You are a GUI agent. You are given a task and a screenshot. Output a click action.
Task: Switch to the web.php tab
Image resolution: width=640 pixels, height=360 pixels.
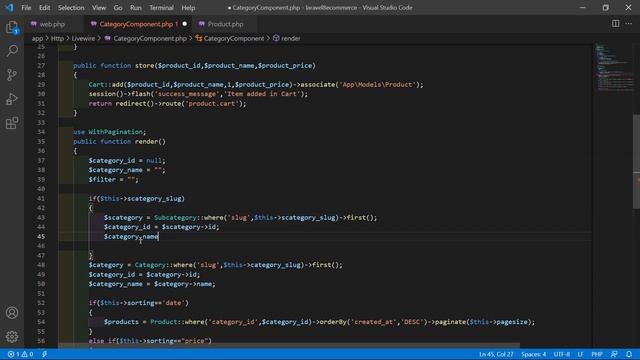tap(52, 24)
